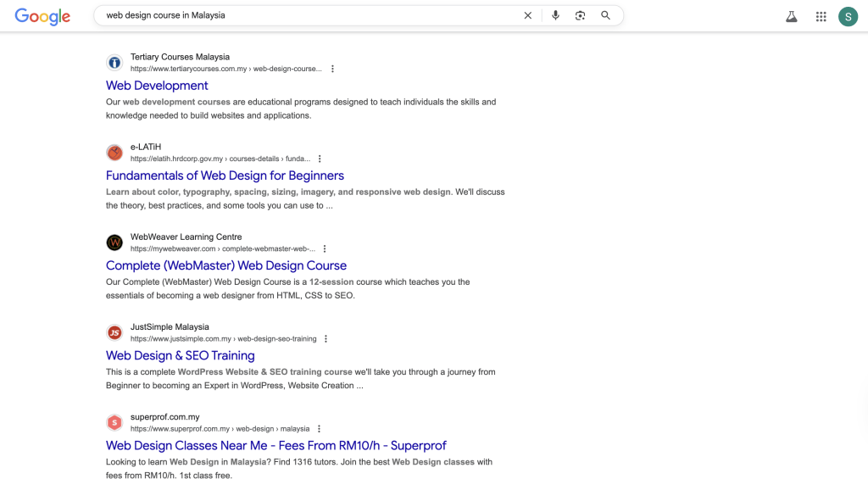868x479 pixels.
Task: Open the Google apps grid
Action: tap(821, 17)
